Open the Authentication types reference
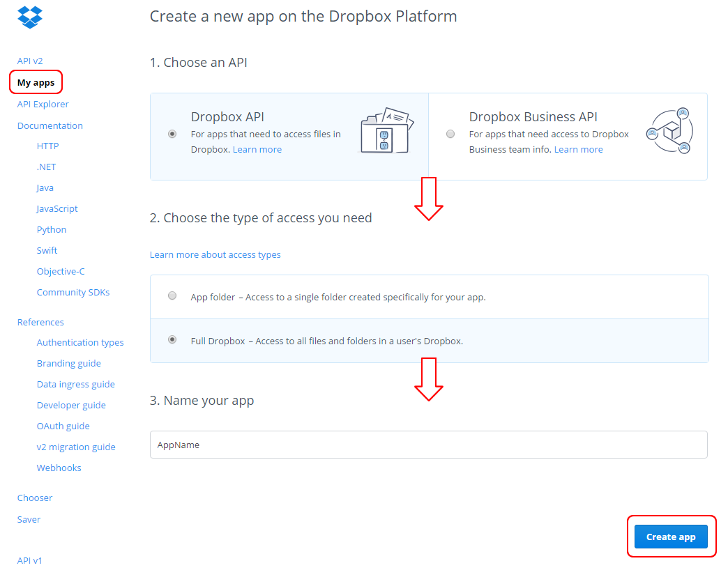This screenshot has width=728, height=577. coord(80,342)
